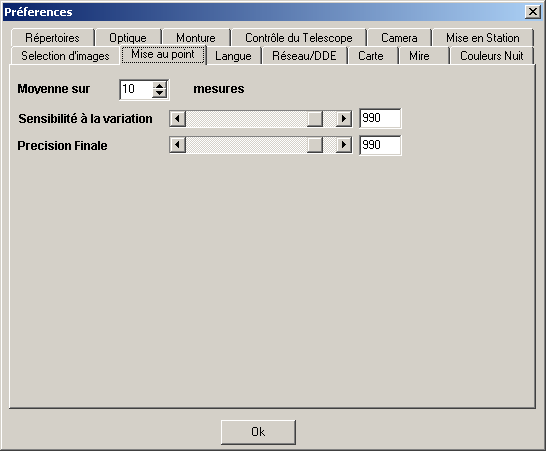Select the Monture tab
The height and width of the screenshot is (451, 546).
coord(196,38)
